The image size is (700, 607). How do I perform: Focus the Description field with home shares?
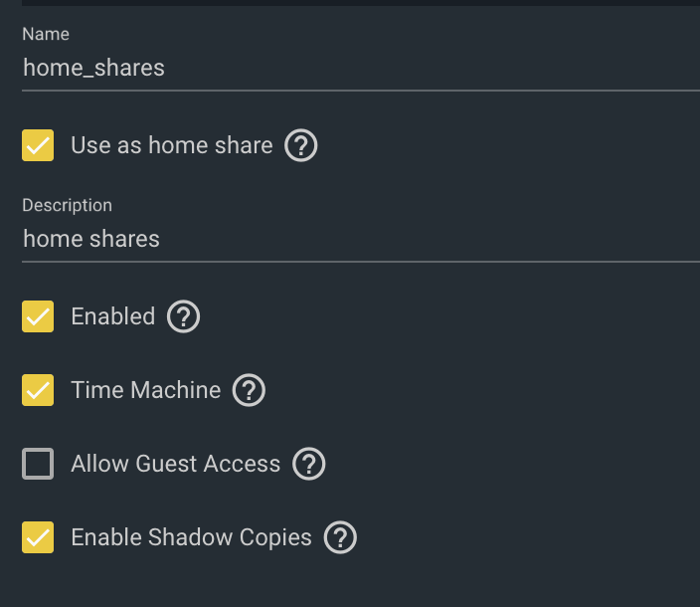(x=361, y=239)
